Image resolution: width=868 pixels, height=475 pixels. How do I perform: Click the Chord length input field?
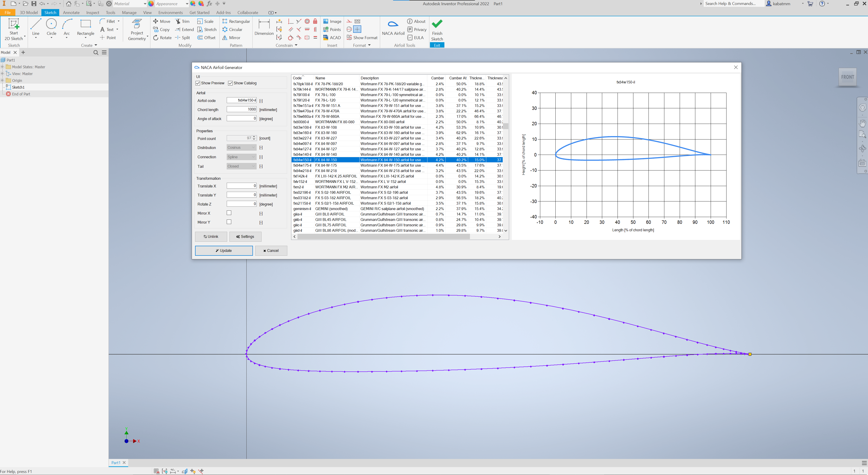(241, 110)
